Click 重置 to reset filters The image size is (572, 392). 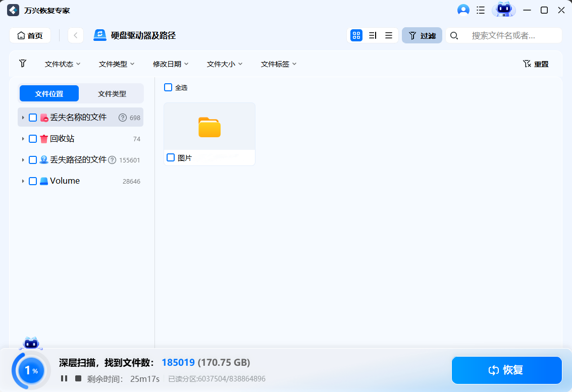tap(535, 64)
